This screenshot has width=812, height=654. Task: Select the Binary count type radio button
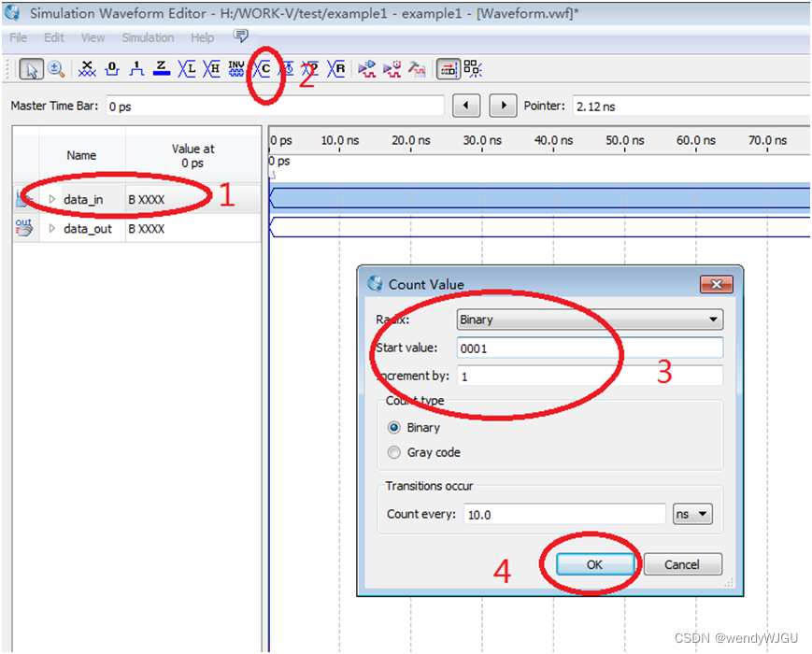[x=393, y=428]
